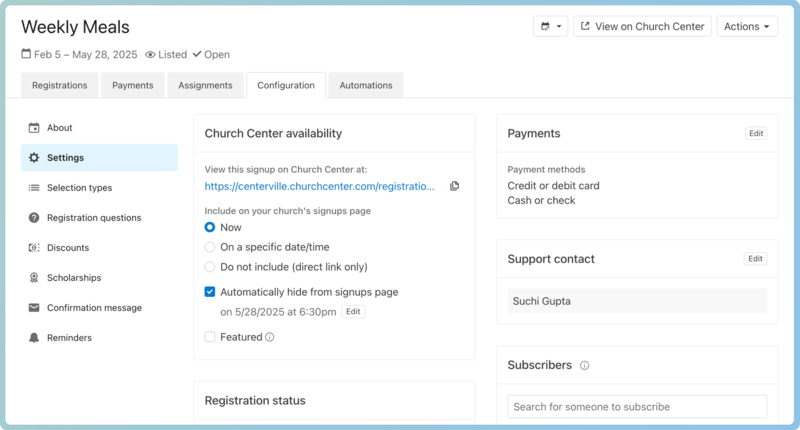Click the Registration questions help icon
Image resolution: width=800 pixels, height=430 pixels.
click(34, 218)
